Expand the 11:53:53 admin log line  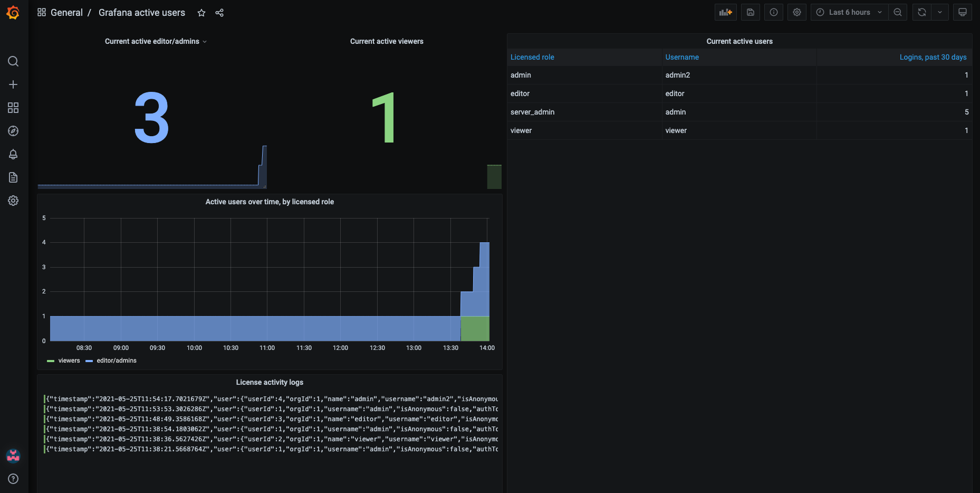[271, 409]
